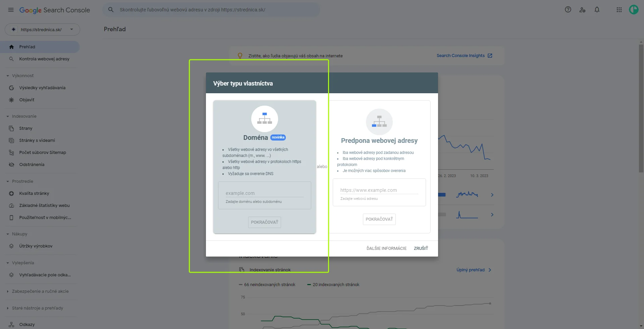Screen dimensions: 644x329
Task: Collapse the Výkonnosť section
Action: 7,76
